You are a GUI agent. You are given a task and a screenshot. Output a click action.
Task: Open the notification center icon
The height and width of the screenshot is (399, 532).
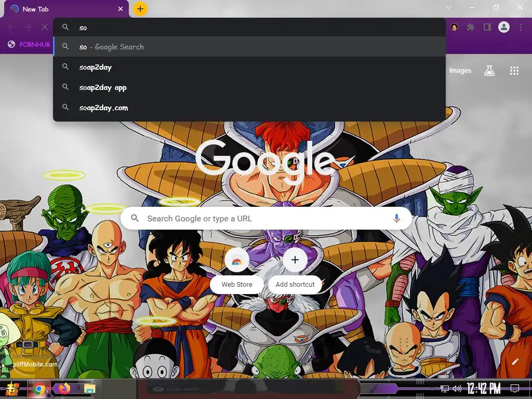(x=515, y=389)
